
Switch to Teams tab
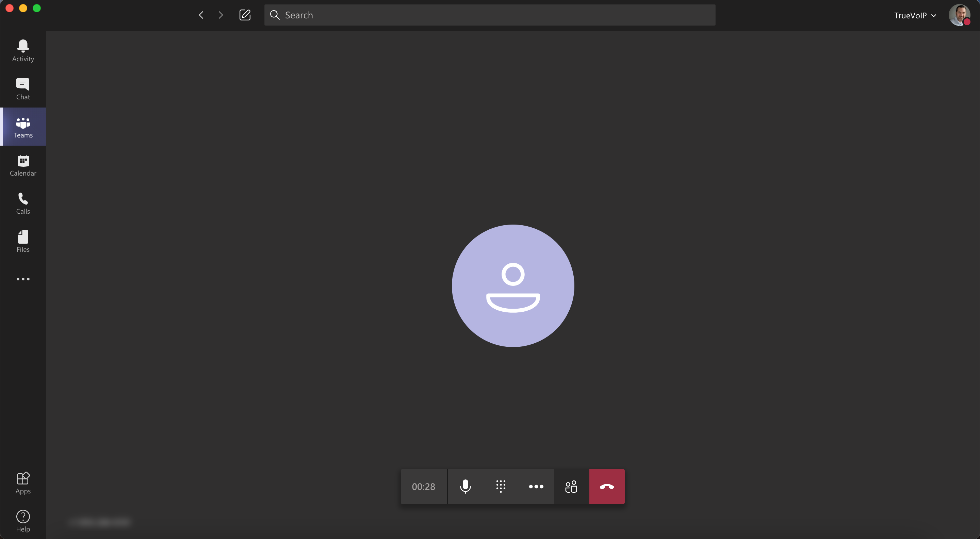[23, 127]
